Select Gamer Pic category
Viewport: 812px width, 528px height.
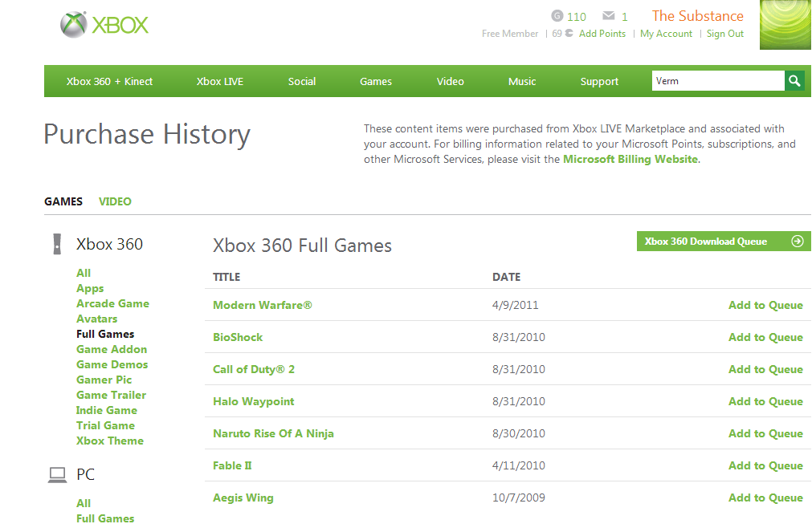click(104, 380)
